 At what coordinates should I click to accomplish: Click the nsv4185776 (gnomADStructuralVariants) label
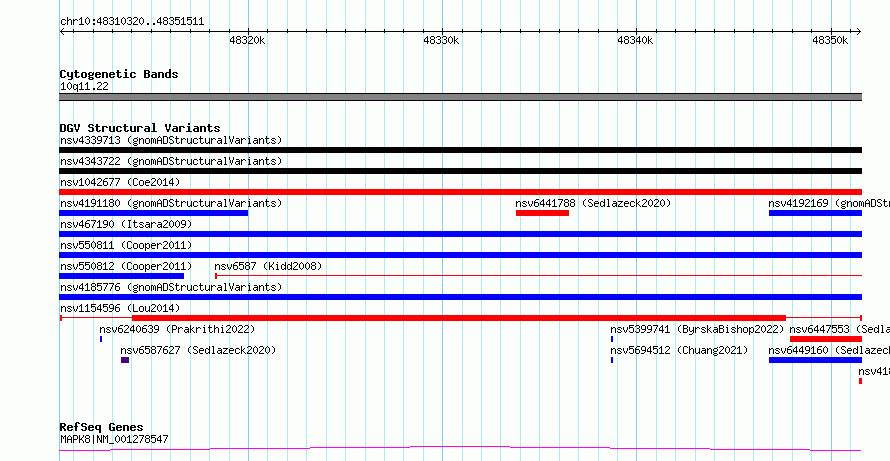coord(171,287)
